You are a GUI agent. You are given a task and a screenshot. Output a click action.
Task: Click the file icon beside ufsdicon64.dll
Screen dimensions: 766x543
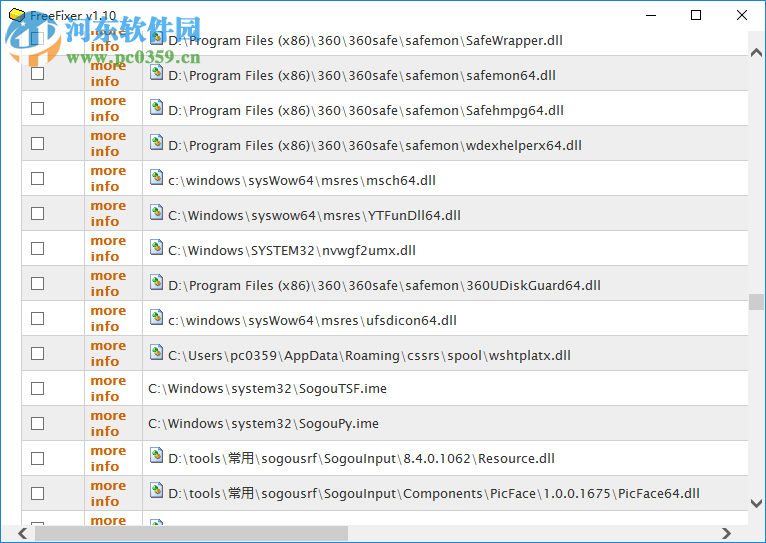pyautogui.click(x=156, y=317)
